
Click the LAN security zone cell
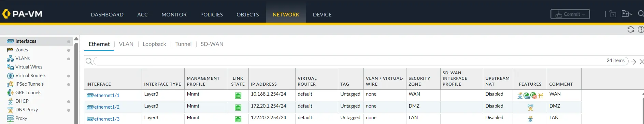[413, 117]
